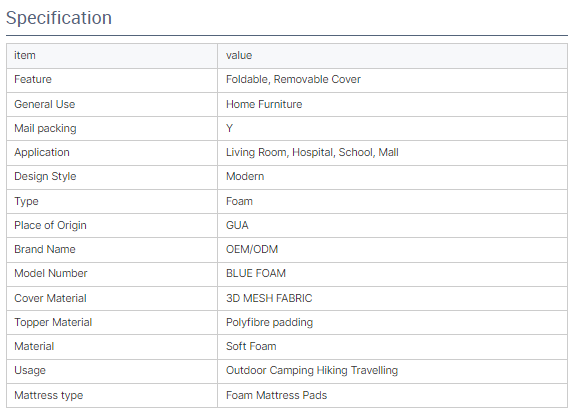The image size is (574, 415).
Task: Click the 'Polyfibre padding' topper value
Action: tap(269, 322)
